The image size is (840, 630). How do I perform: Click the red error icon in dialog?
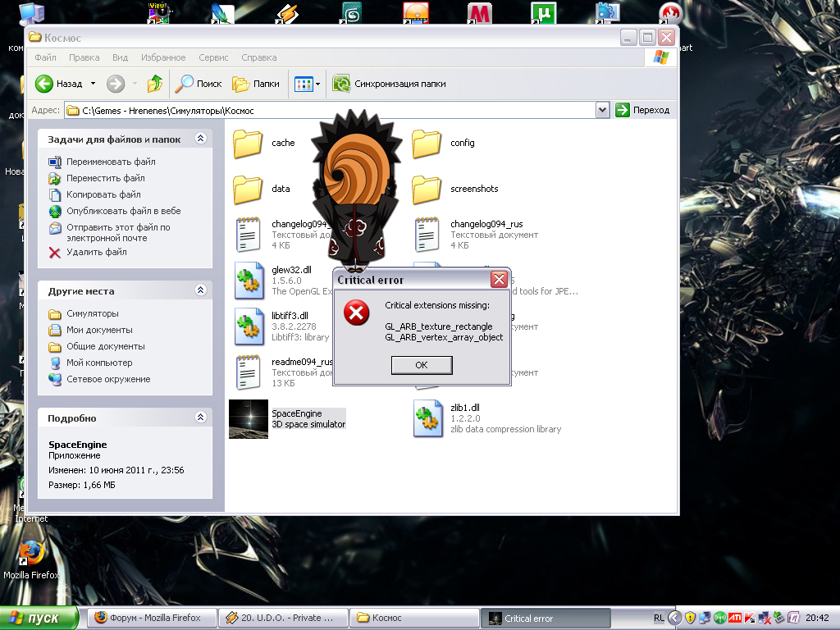[356, 313]
